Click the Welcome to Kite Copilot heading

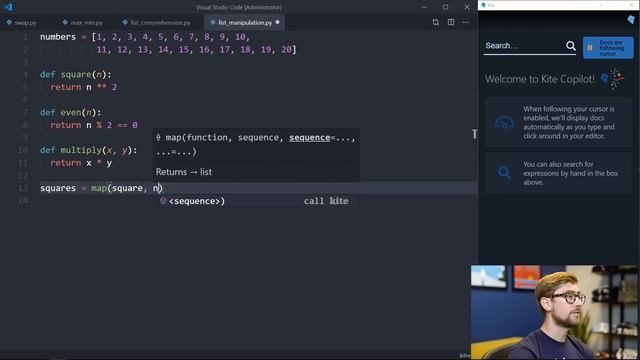point(540,79)
